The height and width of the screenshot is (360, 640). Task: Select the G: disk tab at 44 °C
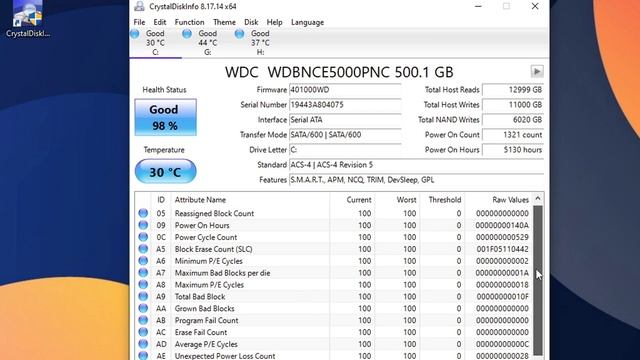pyautogui.click(x=207, y=42)
